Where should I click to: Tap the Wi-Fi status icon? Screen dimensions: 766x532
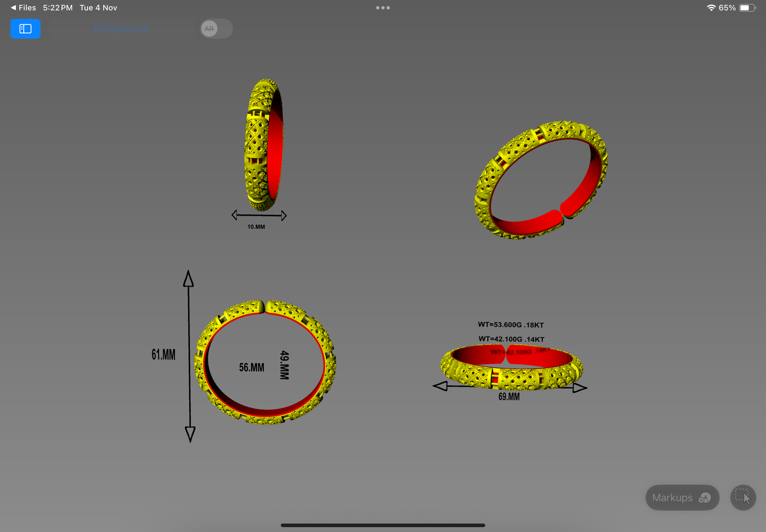click(711, 8)
